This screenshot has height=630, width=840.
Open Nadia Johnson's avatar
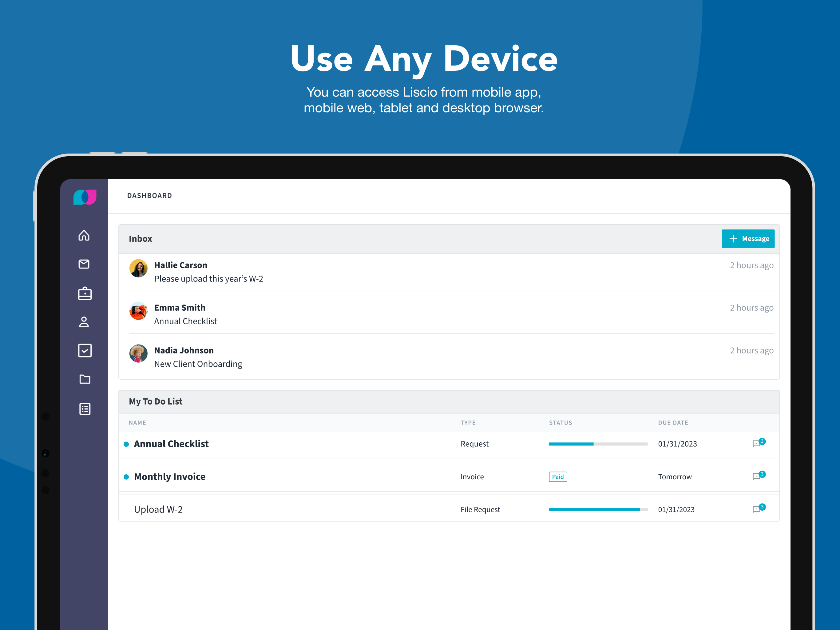pos(138,353)
